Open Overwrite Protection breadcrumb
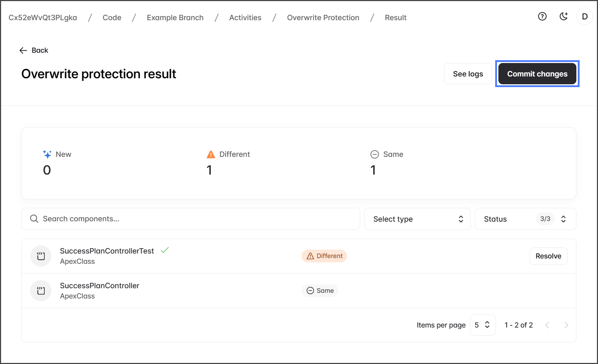 [x=323, y=18]
